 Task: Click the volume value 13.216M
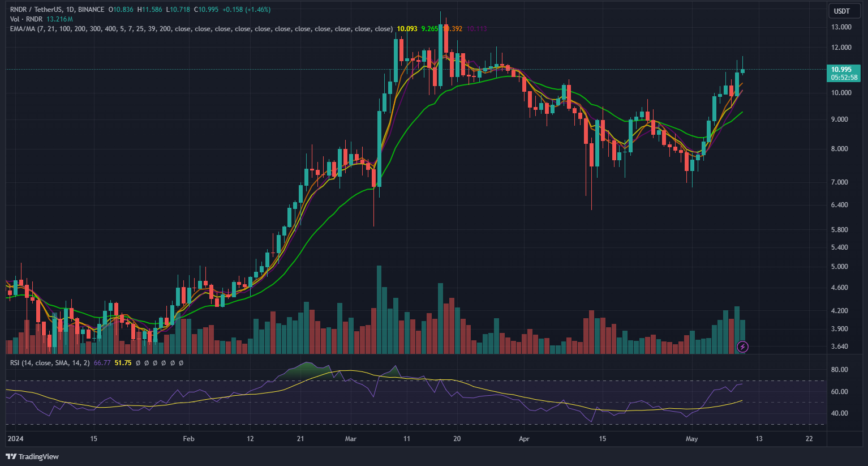59,19
